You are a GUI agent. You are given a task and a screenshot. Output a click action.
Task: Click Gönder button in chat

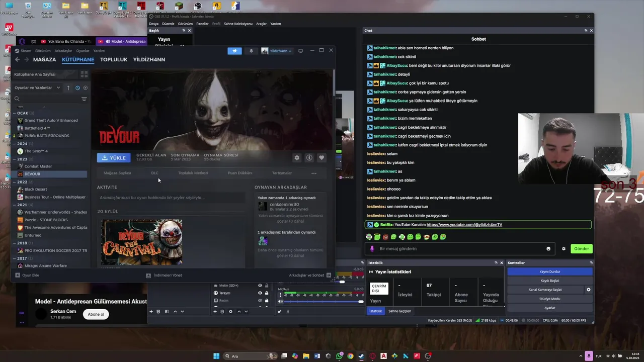pyautogui.click(x=581, y=248)
